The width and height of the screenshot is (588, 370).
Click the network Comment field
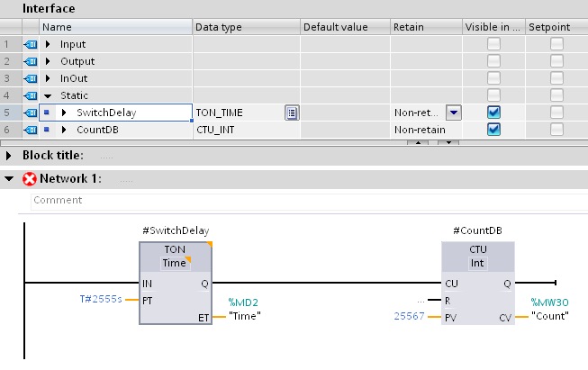[x=270, y=200]
